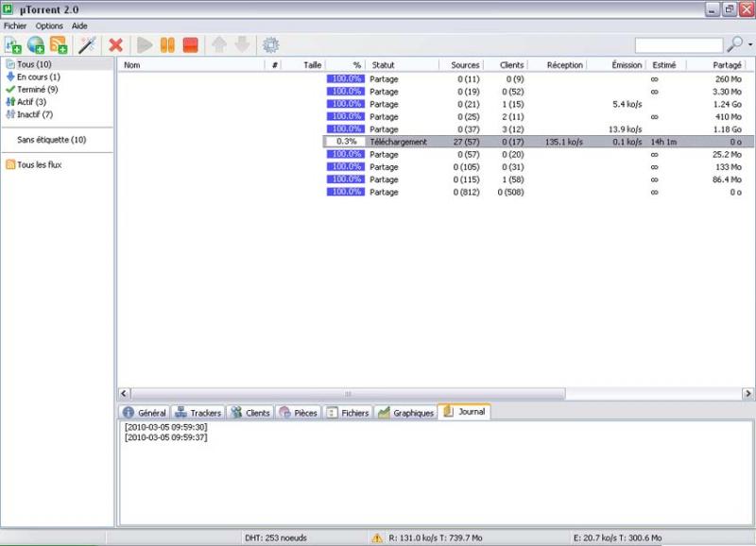This screenshot has height=546, width=756.
Task: Open the Options menu
Action: [49, 26]
